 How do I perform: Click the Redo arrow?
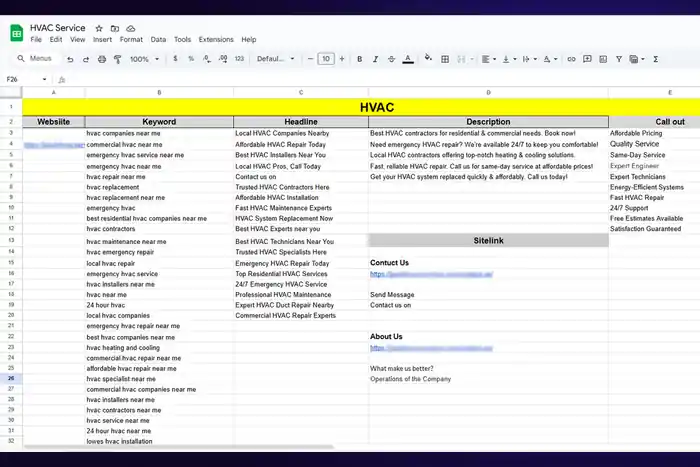tap(86, 59)
